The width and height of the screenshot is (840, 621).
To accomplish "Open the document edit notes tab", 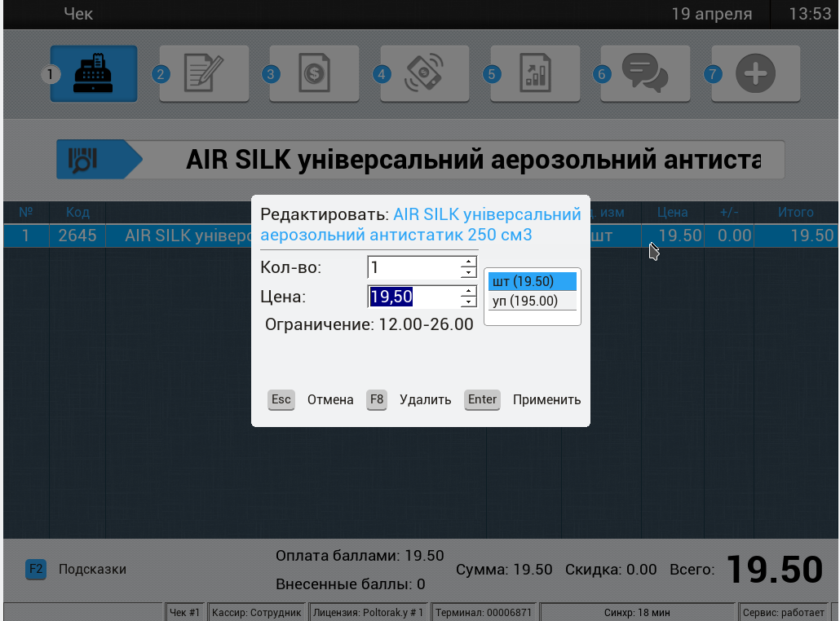I will pyautogui.click(x=204, y=73).
